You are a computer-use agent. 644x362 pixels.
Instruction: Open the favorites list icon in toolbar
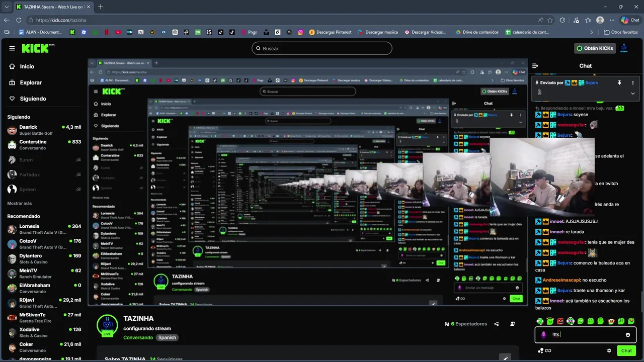tap(588, 20)
